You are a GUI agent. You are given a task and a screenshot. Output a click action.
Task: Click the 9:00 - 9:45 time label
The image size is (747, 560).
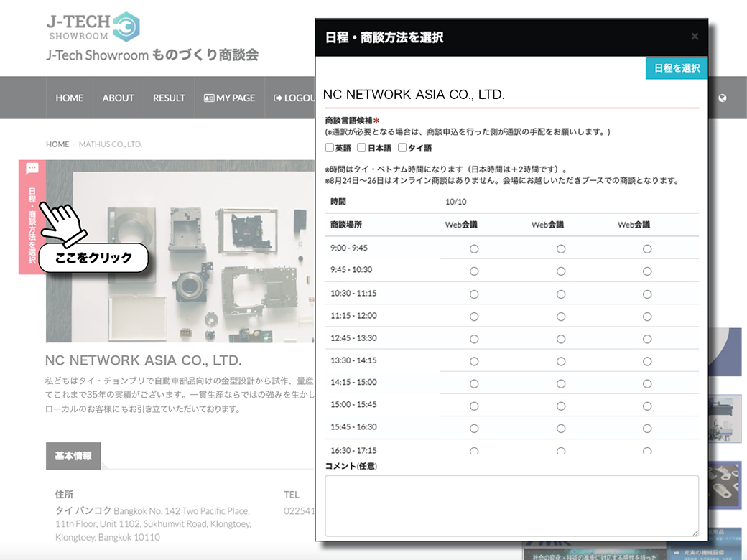(349, 248)
